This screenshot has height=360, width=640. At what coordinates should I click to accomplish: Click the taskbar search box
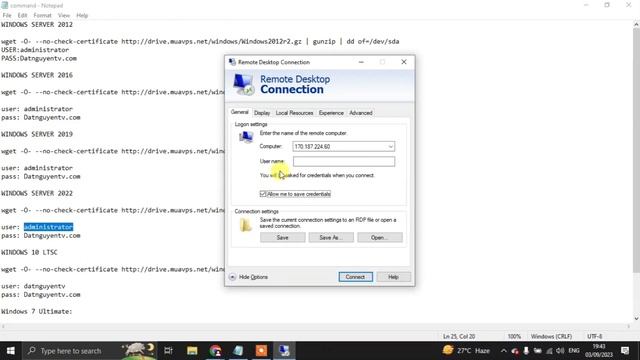pyautogui.click(x=90, y=351)
